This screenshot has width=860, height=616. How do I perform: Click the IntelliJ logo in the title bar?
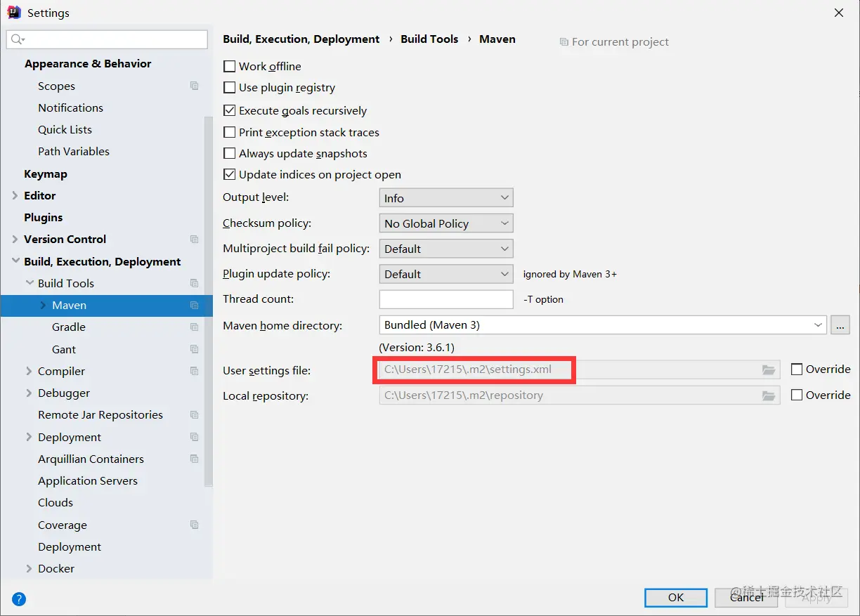coord(14,13)
